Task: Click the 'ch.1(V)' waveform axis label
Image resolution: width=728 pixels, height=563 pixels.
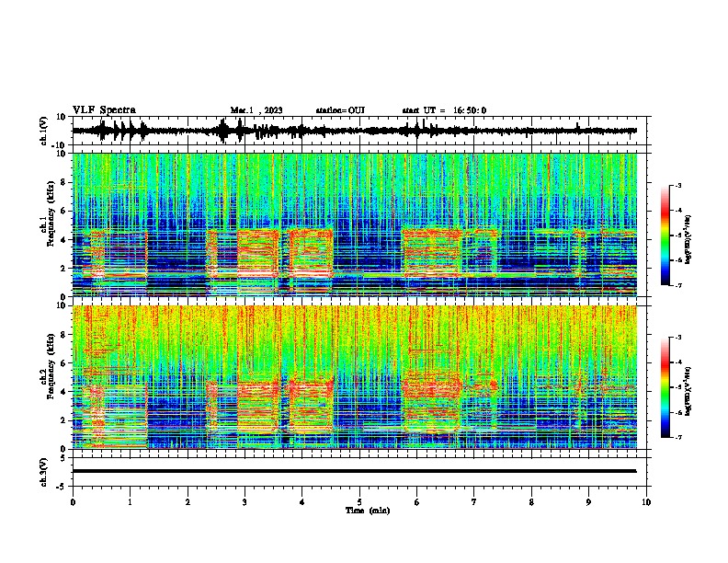Action: tap(44, 131)
